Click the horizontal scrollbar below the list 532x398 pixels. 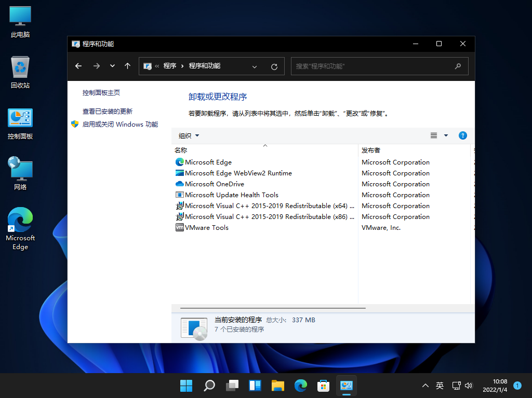pos(270,307)
